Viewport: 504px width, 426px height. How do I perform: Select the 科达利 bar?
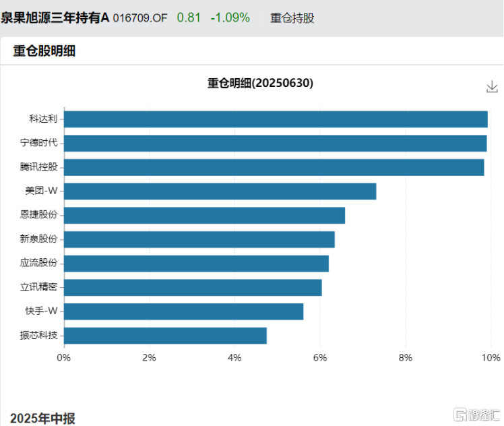[276, 119]
